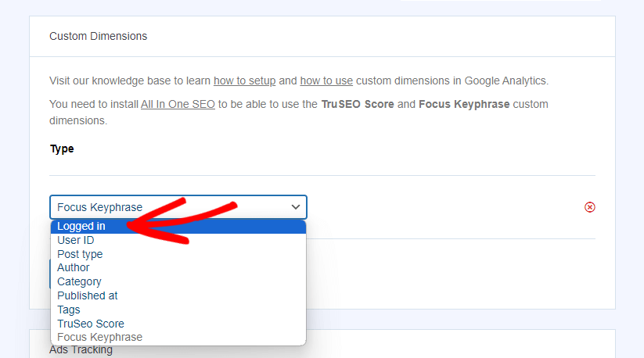The height and width of the screenshot is (358, 644).
Task: Select Author in the dropdown list
Action: pyautogui.click(x=178, y=268)
